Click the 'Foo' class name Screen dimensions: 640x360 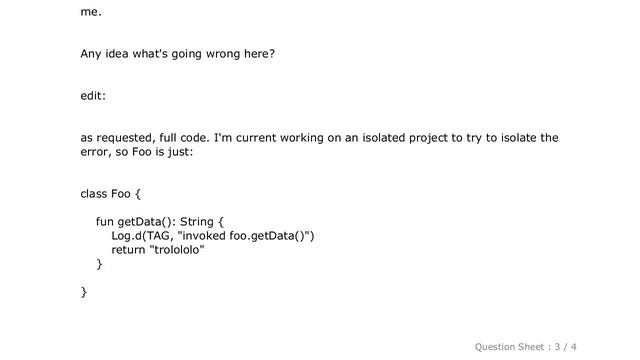click(121, 194)
